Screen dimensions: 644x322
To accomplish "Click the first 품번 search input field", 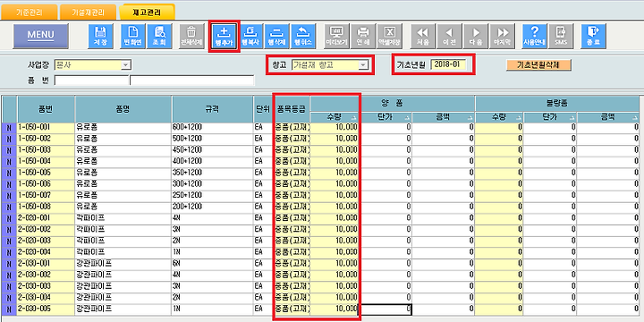I will [x=91, y=80].
